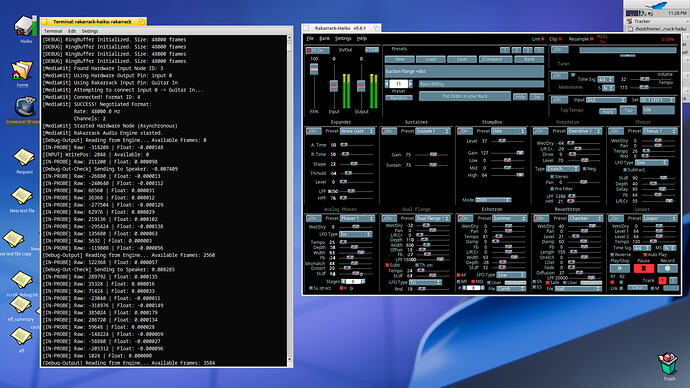Open StompBox preset dropdown 'Odie'
The height and width of the screenshot is (388, 690).
(508, 131)
